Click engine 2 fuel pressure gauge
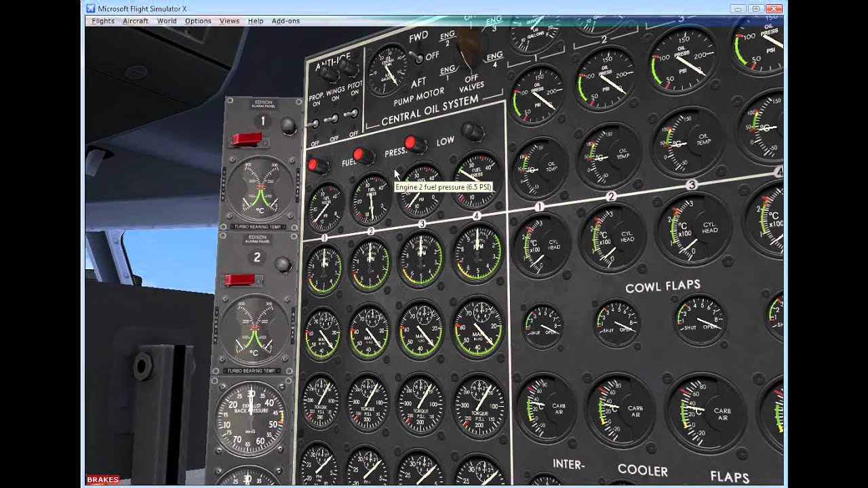 tap(371, 199)
